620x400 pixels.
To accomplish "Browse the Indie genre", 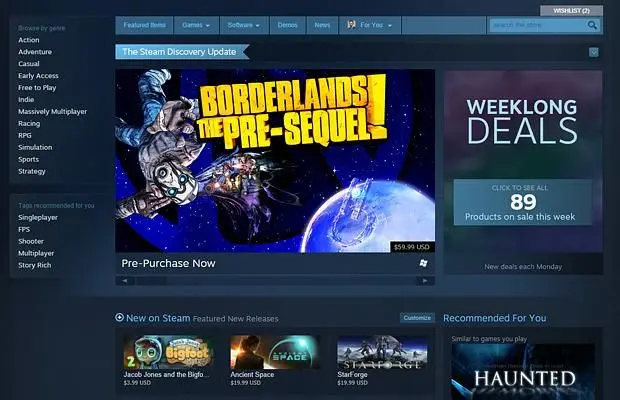I will pyautogui.click(x=26, y=100).
